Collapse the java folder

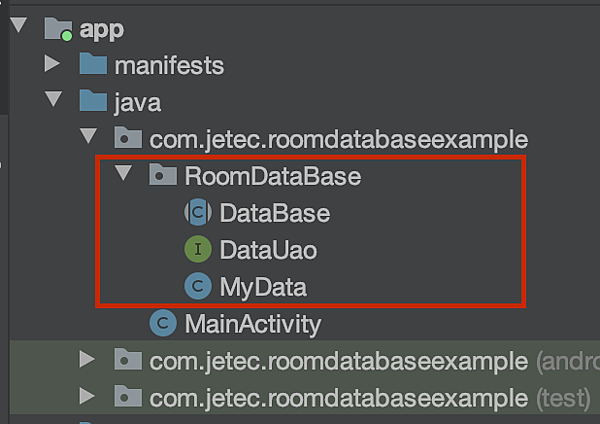click(x=53, y=98)
